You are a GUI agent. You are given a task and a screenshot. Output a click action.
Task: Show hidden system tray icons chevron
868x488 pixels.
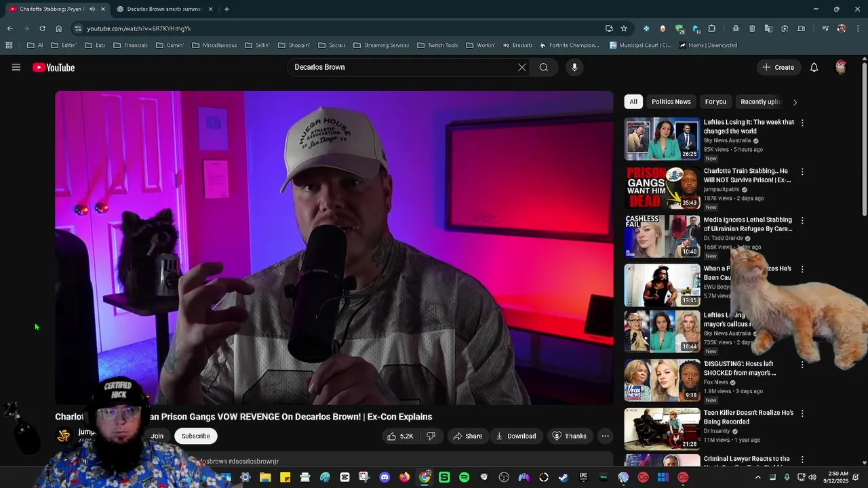click(x=758, y=477)
